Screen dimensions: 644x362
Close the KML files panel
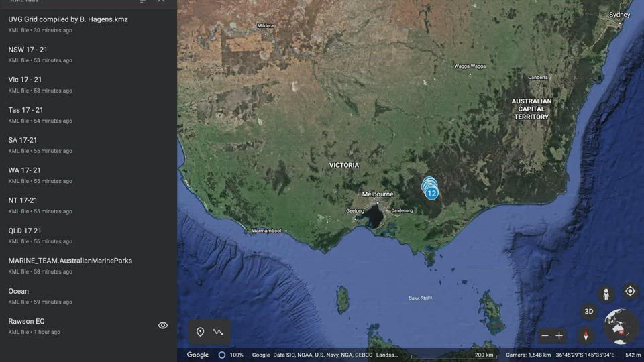point(161,2)
